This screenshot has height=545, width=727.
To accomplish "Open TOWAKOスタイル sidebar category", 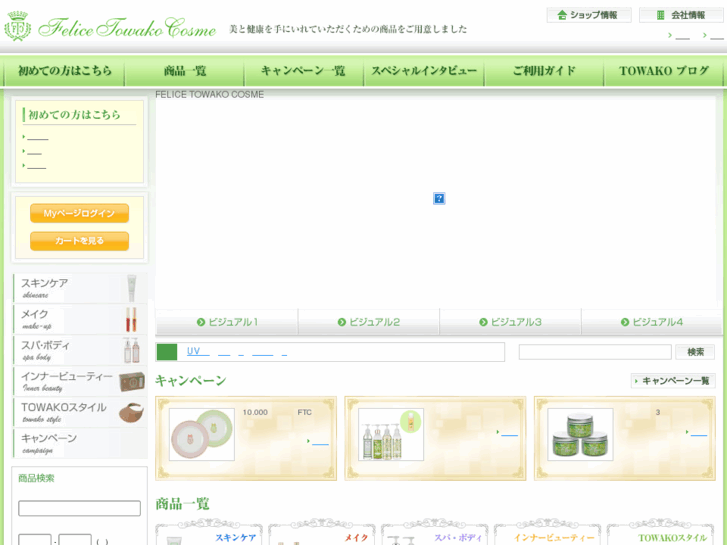I will (x=80, y=412).
